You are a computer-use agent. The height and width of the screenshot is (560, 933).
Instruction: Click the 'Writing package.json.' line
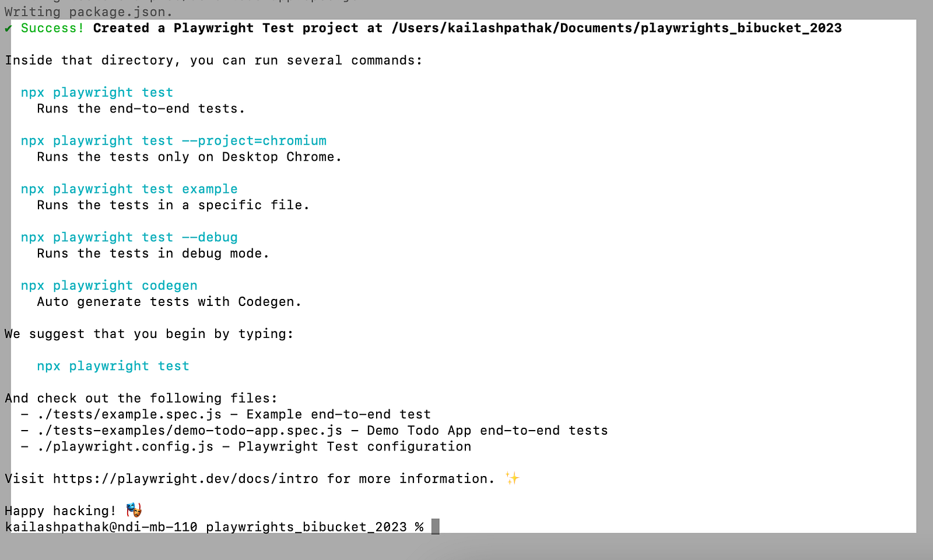click(x=89, y=12)
